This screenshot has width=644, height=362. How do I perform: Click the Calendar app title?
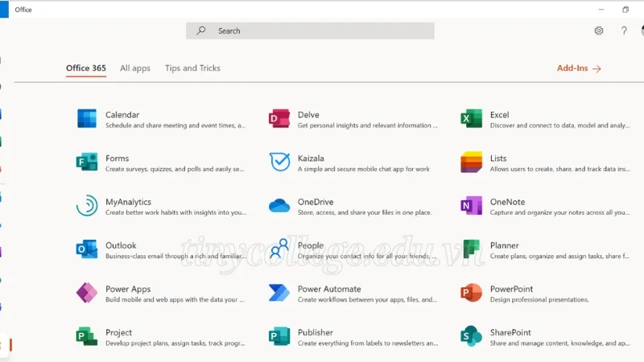pyautogui.click(x=122, y=115)
